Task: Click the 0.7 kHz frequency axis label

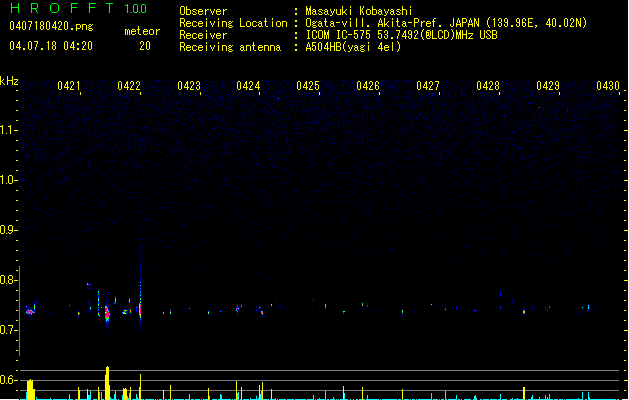Action: click(x=9, y=330)
